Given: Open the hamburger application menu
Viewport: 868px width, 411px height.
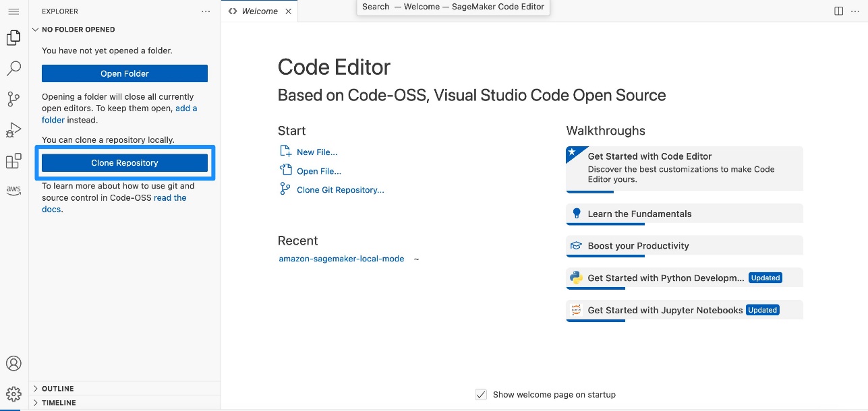Looking at the screenshot, I should click(13, 11).
